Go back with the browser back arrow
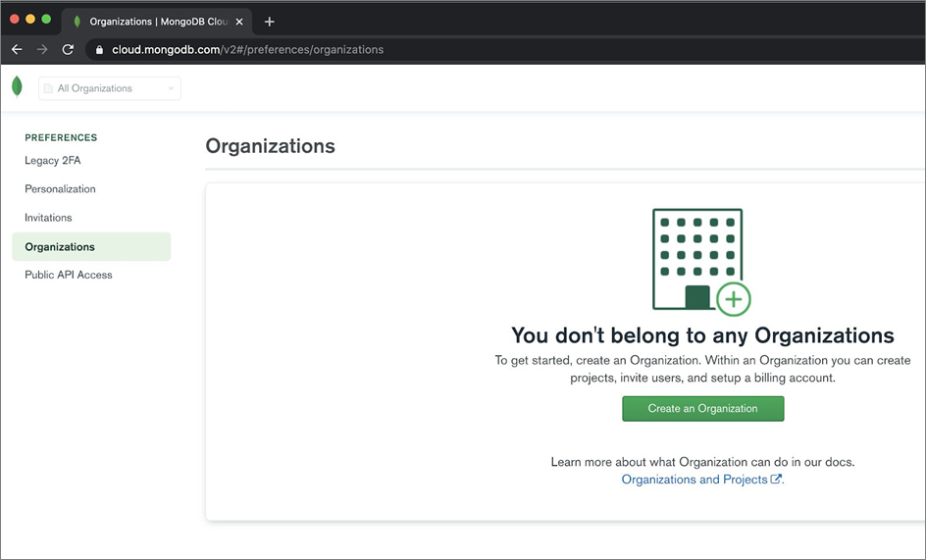The height and width of the screenshot is (560, 926). tap(17, 50)
